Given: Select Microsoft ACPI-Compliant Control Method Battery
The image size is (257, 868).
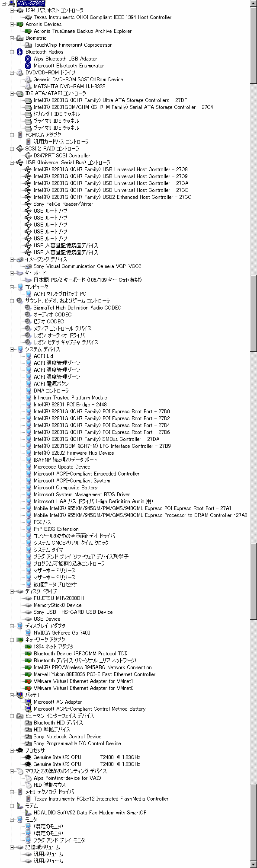Looking at the screenshot, I should (x=90, y=709).
